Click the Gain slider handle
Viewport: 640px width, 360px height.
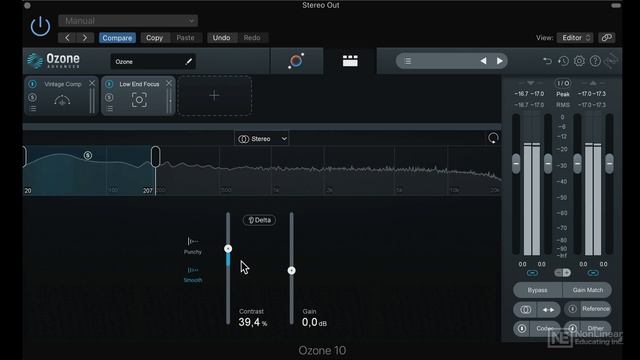[x=291, y=270]
